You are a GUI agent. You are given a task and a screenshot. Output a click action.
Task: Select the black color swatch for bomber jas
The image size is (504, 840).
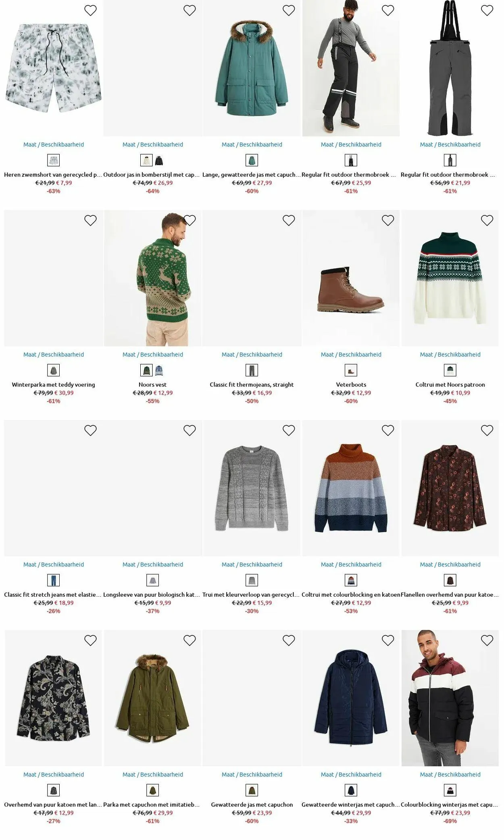(x=159, y=161)
